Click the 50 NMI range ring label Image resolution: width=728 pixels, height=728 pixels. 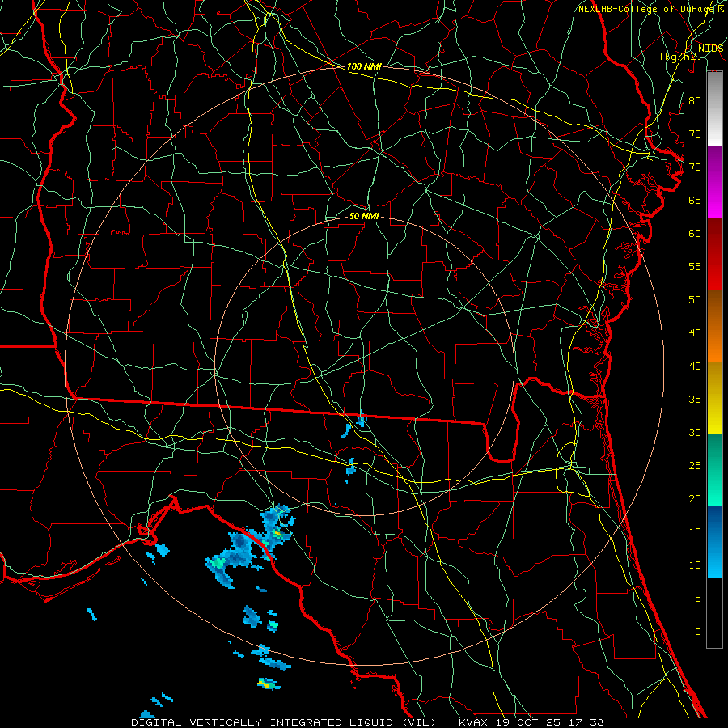364,216
